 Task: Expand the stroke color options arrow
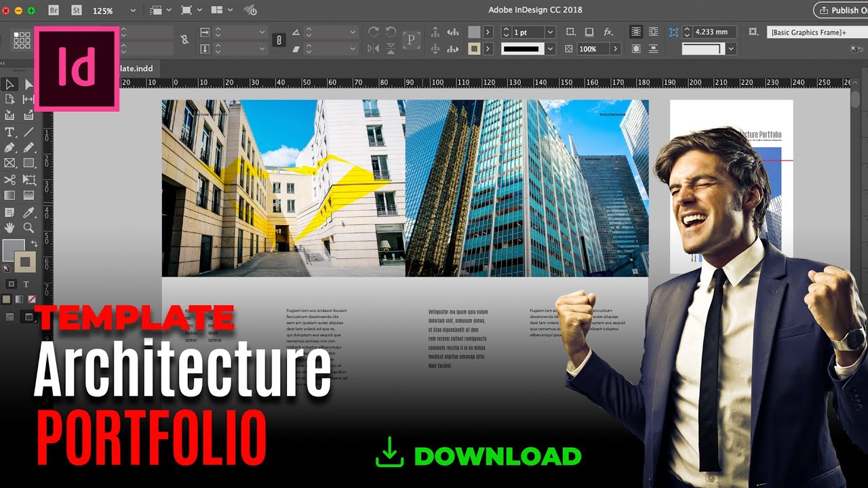tap(488, 49)
